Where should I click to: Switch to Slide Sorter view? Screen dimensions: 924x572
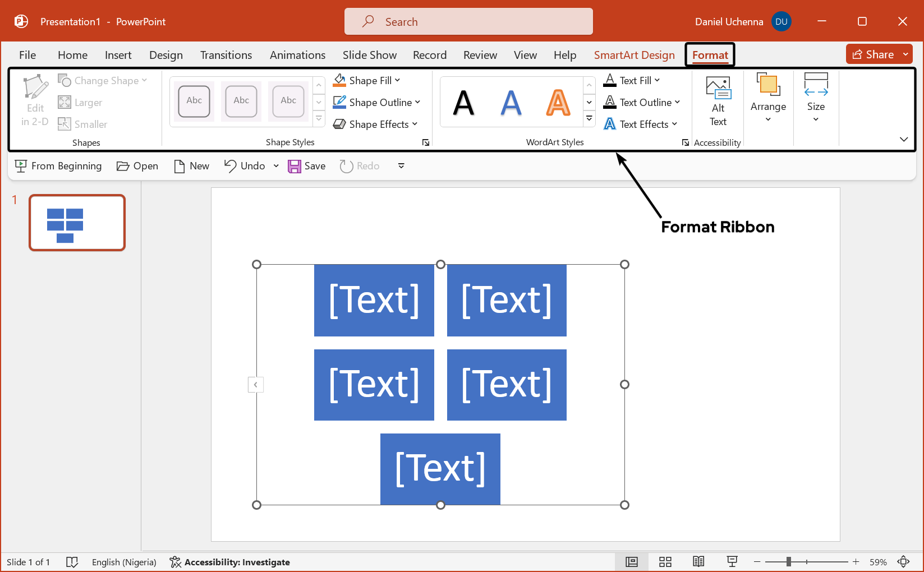tap(665, 561)
